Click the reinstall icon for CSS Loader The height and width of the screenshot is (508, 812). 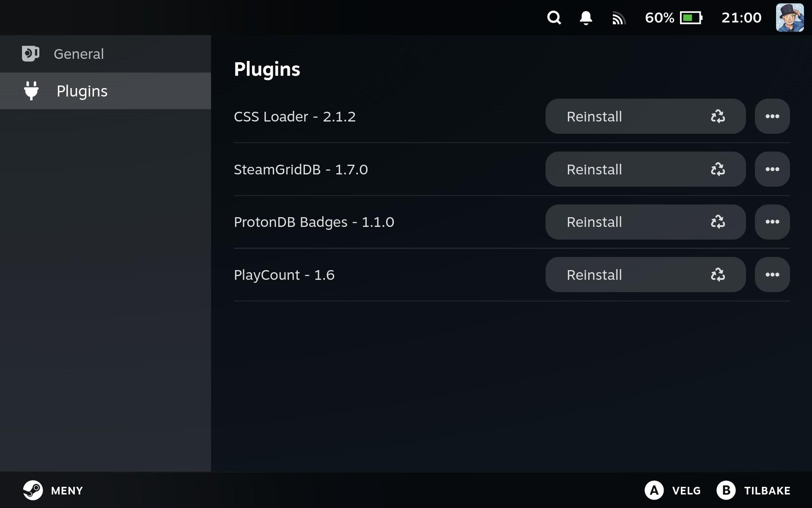click(718, 116)
